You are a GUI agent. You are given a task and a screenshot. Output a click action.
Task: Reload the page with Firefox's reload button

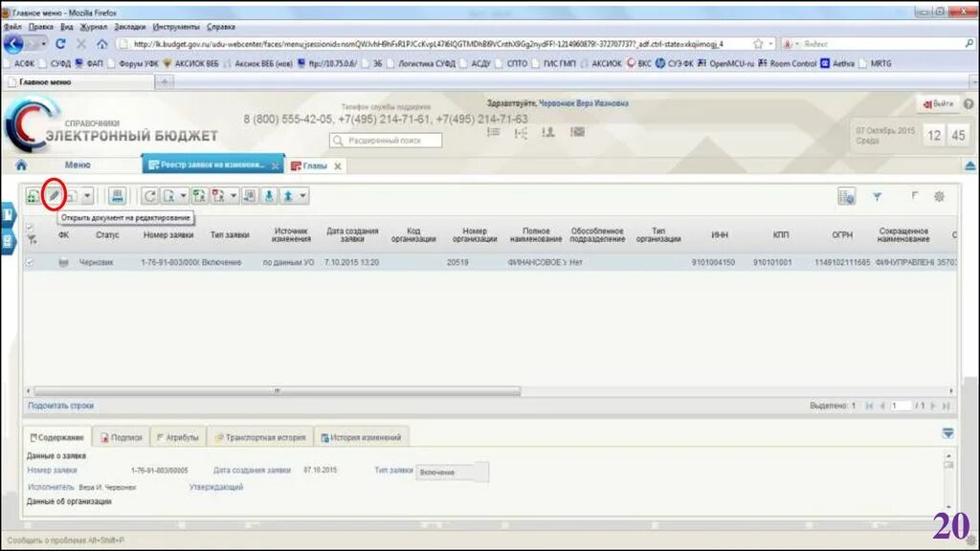[60, 44]
